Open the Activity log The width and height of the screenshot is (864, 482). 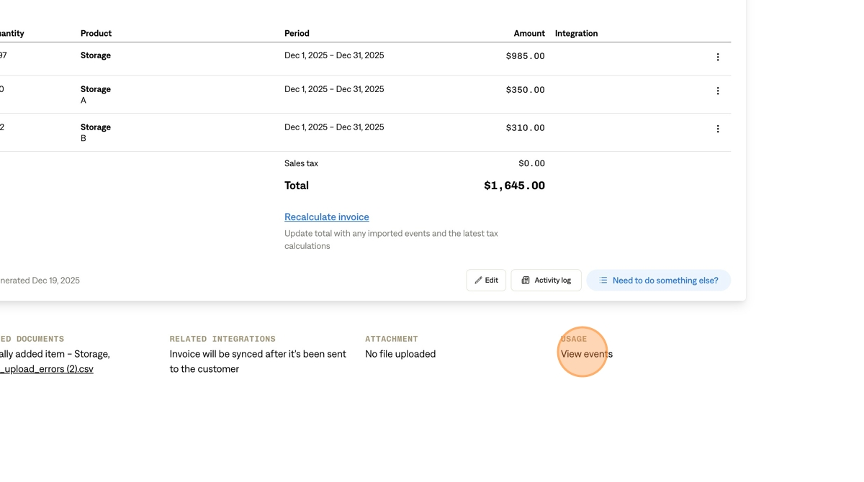coord(546,280)
